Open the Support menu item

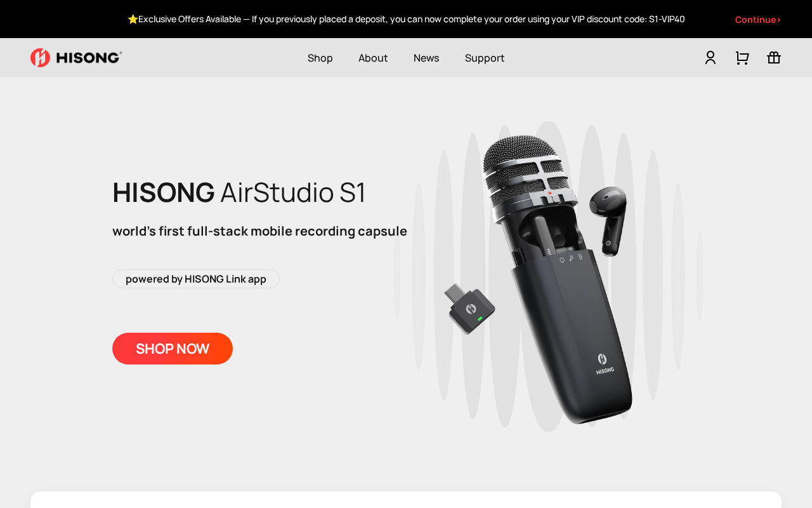485,58
